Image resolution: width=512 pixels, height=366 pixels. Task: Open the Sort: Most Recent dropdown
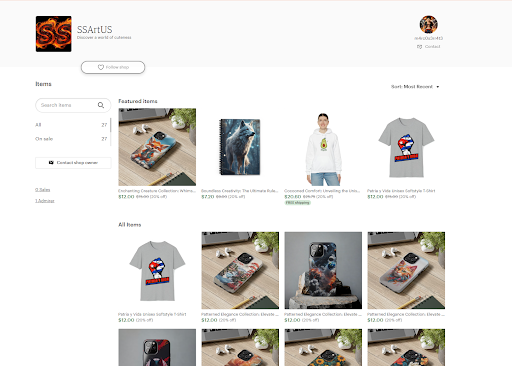415,87
